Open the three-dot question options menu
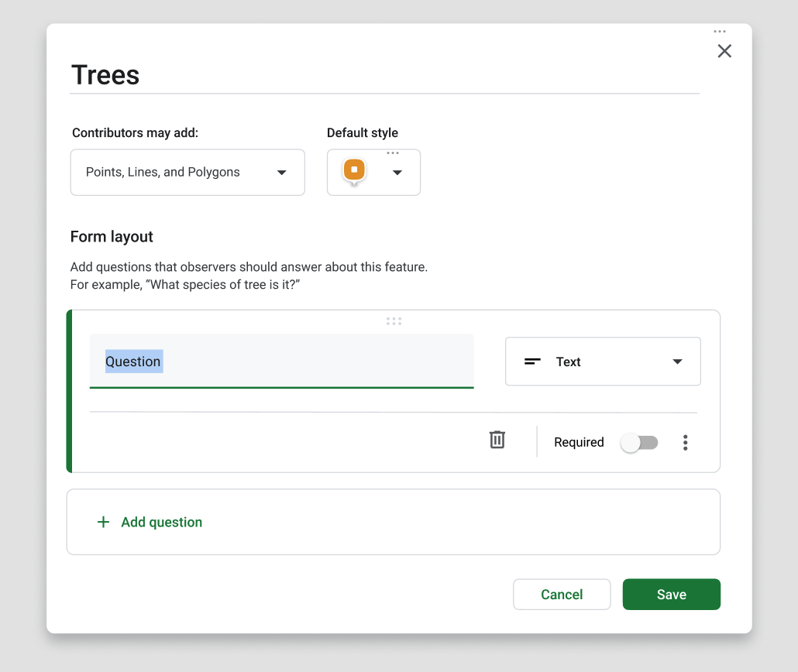 (x=685, y=443)
